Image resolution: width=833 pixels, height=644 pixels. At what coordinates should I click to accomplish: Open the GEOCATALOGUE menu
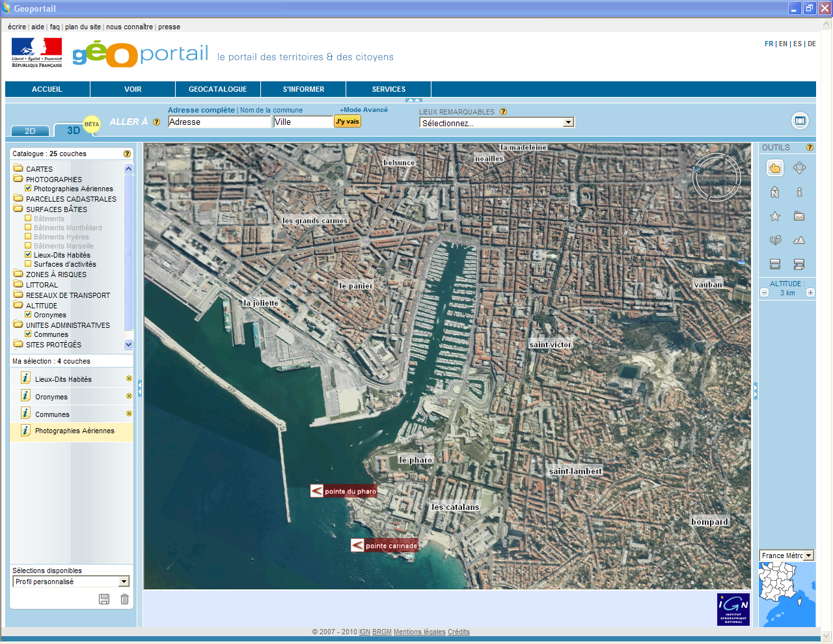[x=218, y=89]
